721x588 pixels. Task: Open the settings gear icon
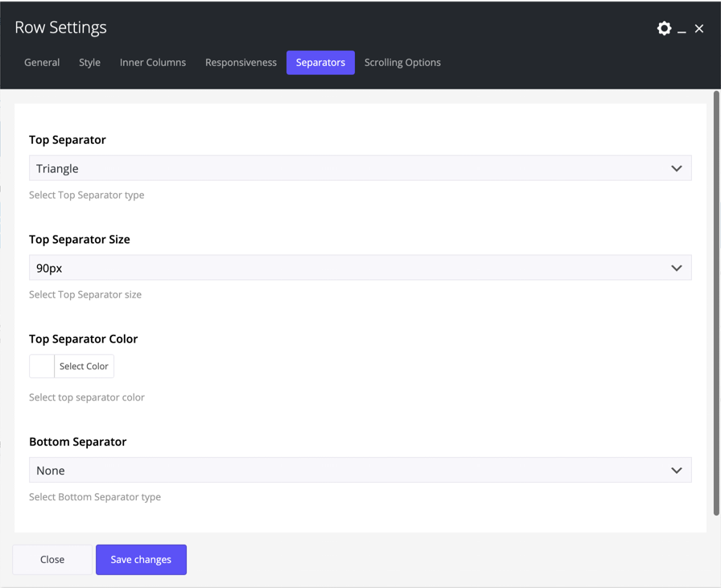(664, 28)
